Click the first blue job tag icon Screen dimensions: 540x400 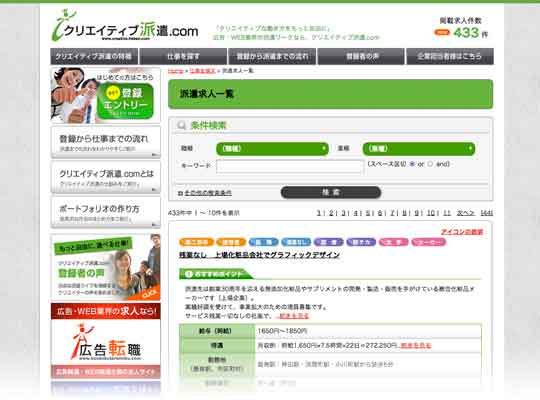(x=263, y=242)
